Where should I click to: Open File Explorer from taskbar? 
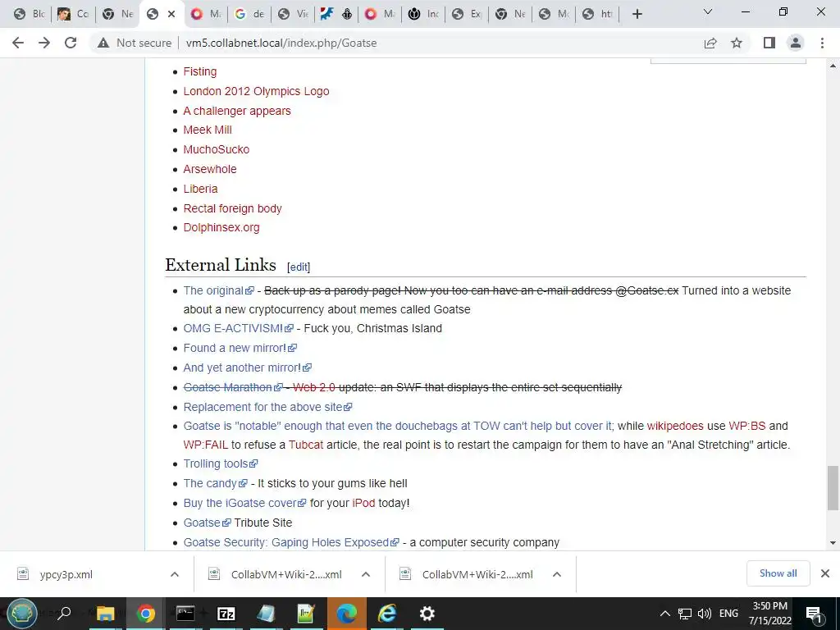(x=105, y=614)
